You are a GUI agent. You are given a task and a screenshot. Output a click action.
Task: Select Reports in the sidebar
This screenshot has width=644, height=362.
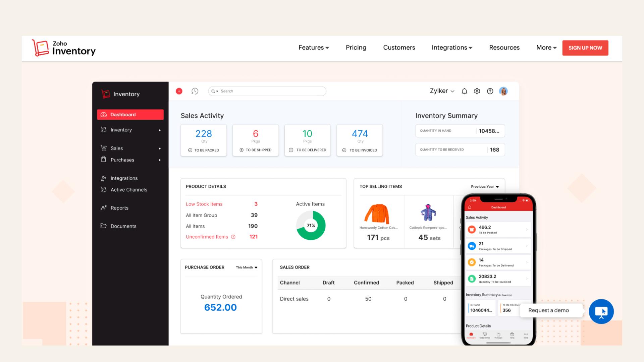119,208
